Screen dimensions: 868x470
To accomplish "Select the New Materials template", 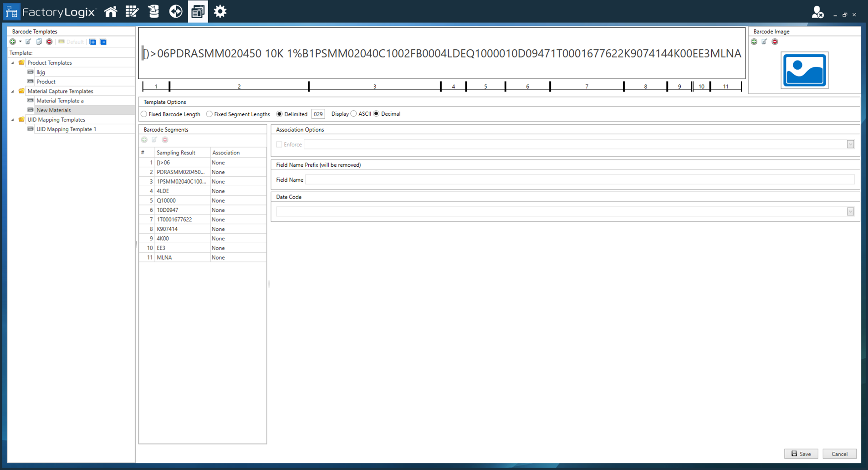I will (x=53, y=110).
